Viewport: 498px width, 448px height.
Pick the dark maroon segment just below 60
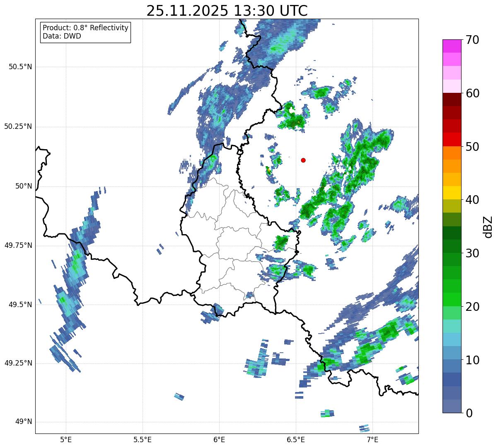coord(452,99)
